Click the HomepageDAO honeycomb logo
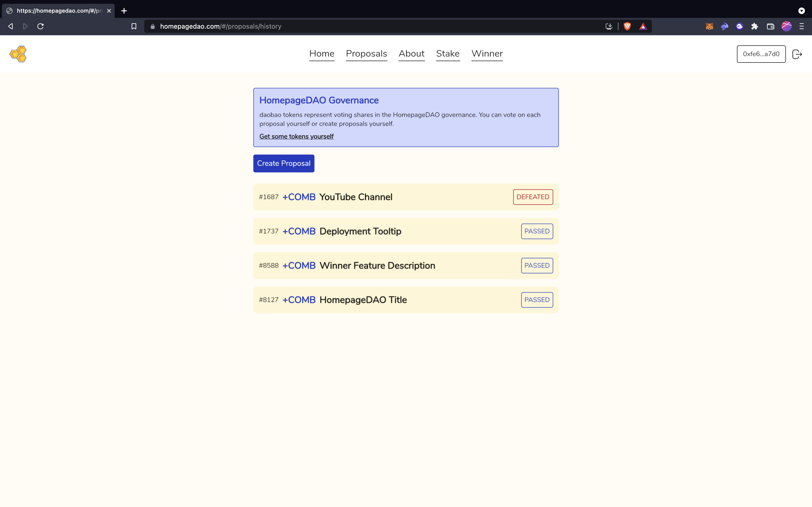Image resolution: width=812 pixels, height=507 pixels. click(x=18, y=54)
